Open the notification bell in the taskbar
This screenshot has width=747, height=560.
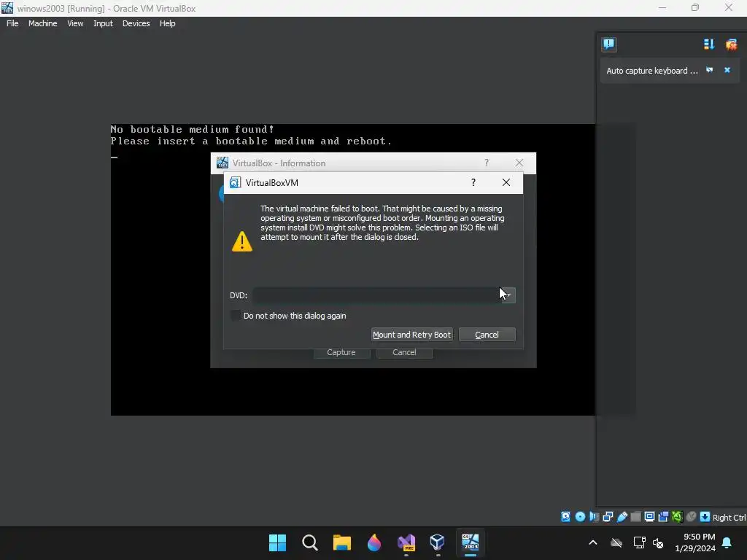[727, 542]
